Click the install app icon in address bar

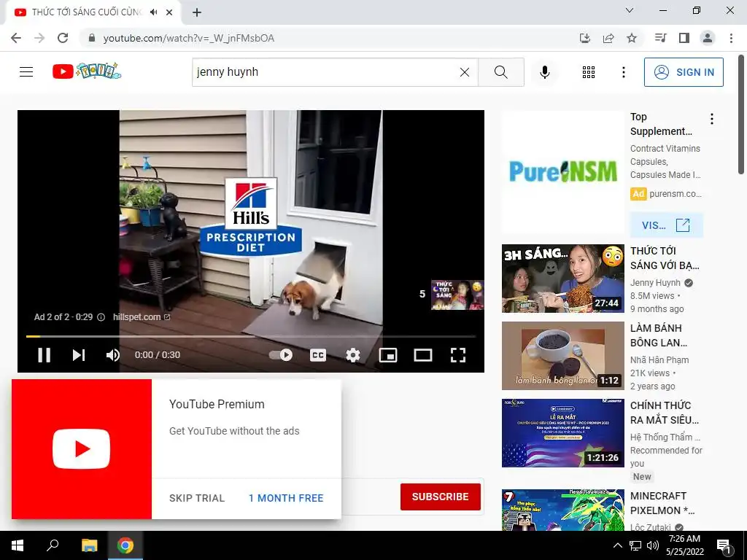point(584,38)
